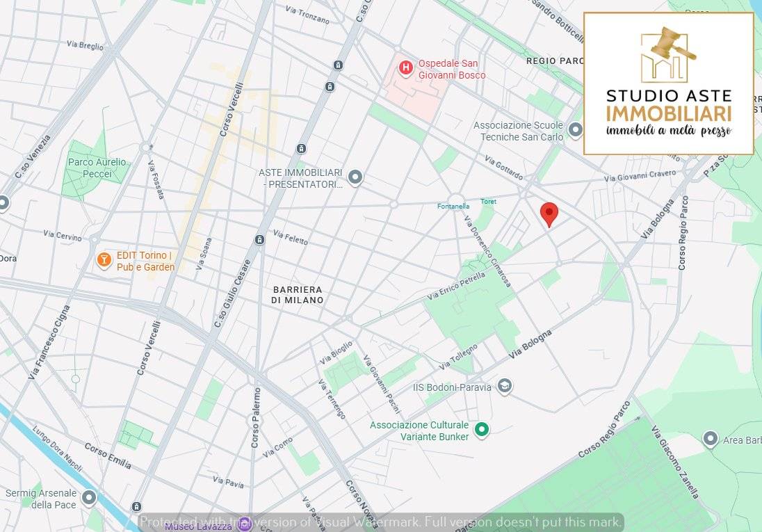Image resolution: width=762 pixels, height=532 pixels.
Task: Click the Studio Aste Immobiliari logo
Action: tap(668, 83)
